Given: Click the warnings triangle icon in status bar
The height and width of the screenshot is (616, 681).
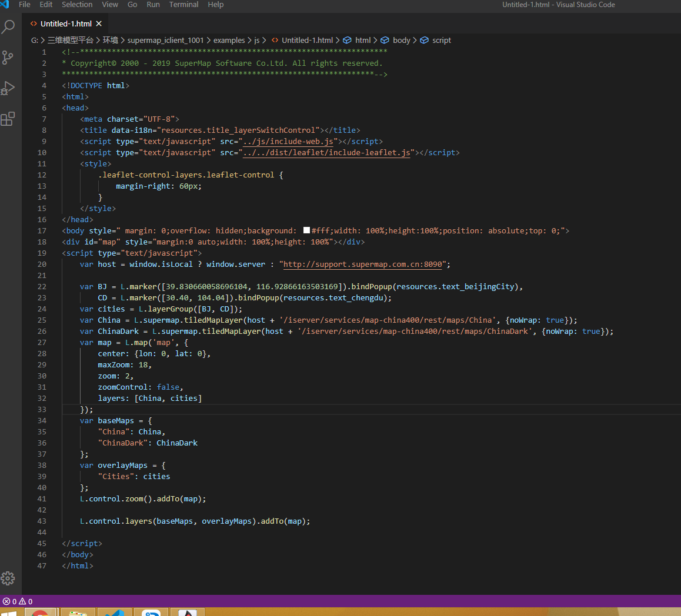Looking at the screenshot, I should [x=22, y=601].
